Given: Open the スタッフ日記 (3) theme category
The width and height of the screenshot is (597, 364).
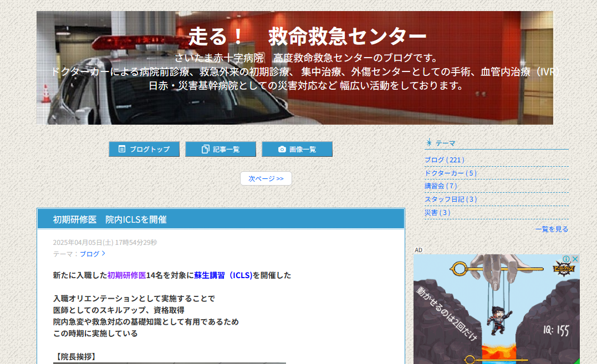Looking at the screenshot, I should pyautogui.click(x=451, y=199).
